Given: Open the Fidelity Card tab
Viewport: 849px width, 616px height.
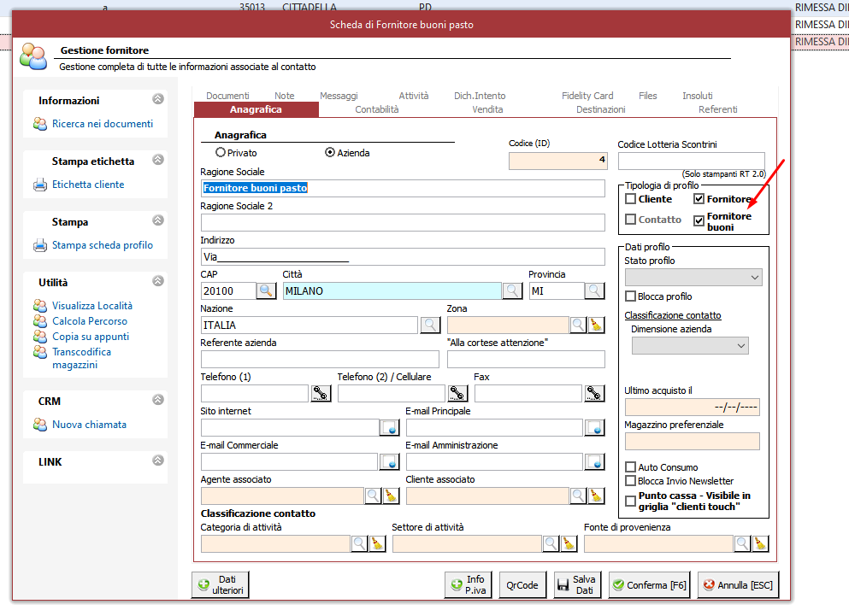Looking at the screenshot, I should pyautogui.click(x=587, y=96).
